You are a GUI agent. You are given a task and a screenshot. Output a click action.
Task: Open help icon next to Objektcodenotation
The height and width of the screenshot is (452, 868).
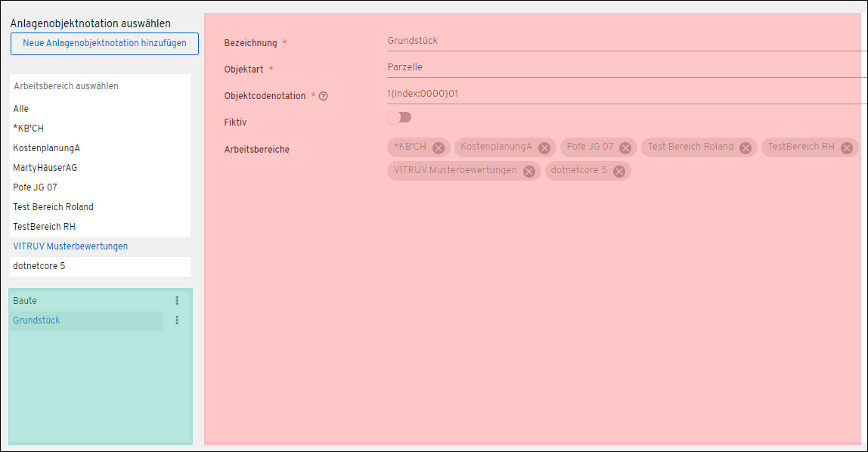[x=324, y=96]
